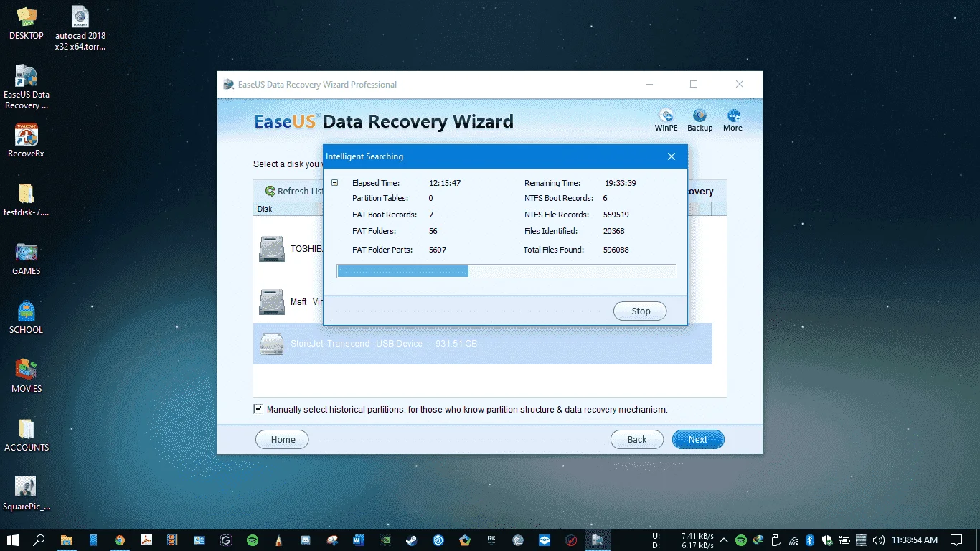980x551 pixels.
Task: Open Discord from the taskbar
Action: click(306, 540)
